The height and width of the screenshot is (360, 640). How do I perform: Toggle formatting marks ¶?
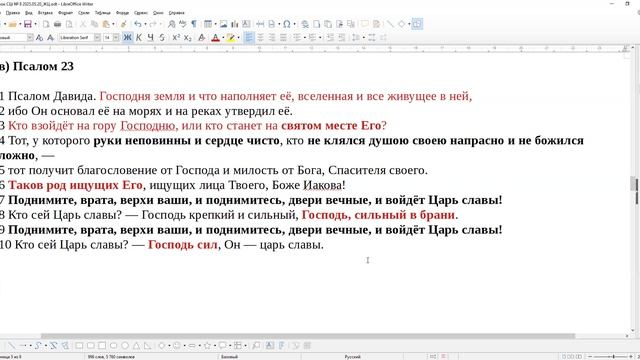[x=194, y=24]
